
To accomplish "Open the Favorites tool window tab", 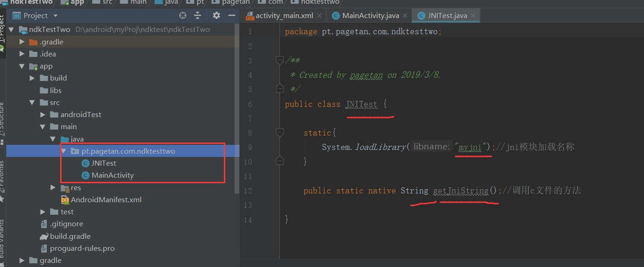I will [3, 180].
